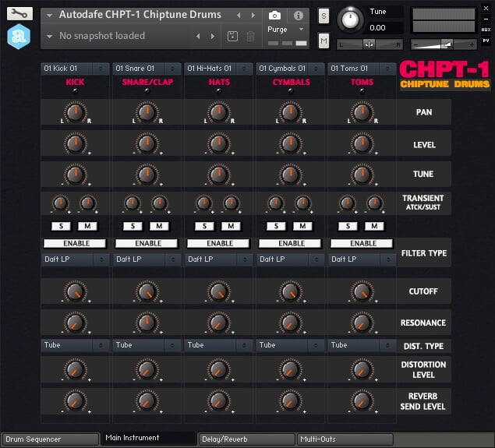Click the Snare/Clap level knob
This screenshot has height=448, width=495.
pos(147,143)
